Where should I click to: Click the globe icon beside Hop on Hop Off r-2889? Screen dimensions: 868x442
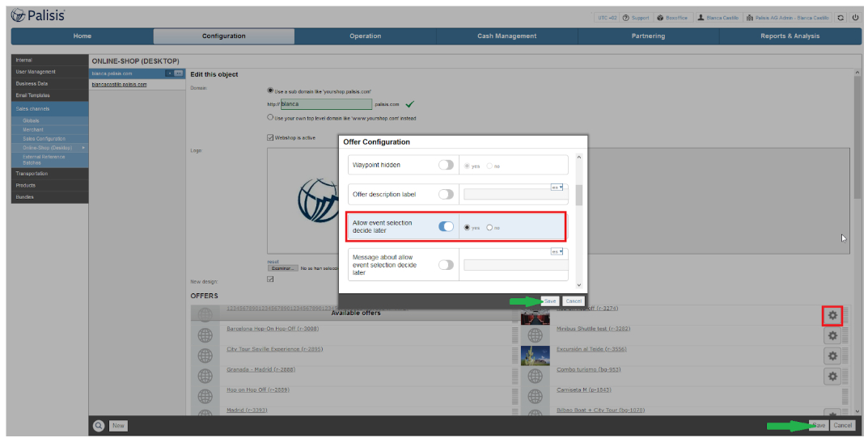point(205,396)
